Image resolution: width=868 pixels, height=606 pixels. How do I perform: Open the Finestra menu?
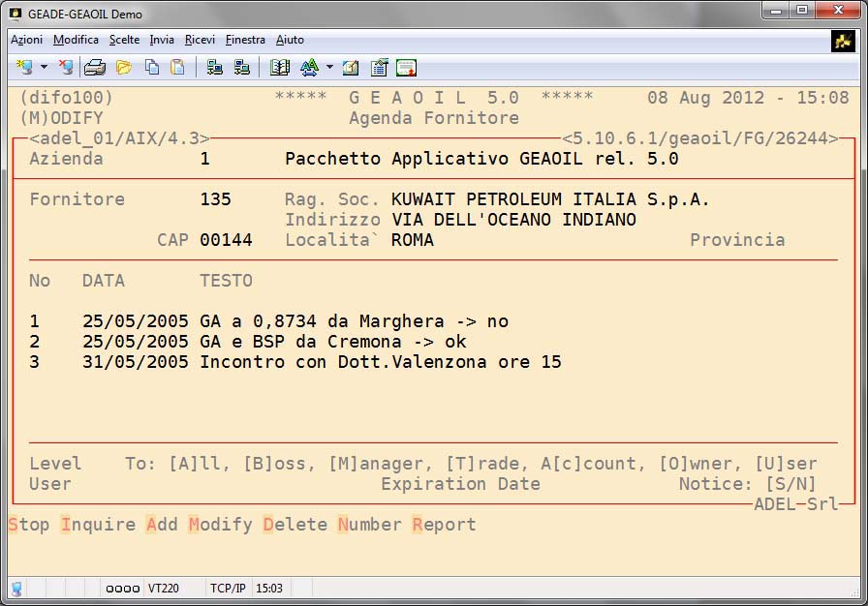[x=245, y=40]
